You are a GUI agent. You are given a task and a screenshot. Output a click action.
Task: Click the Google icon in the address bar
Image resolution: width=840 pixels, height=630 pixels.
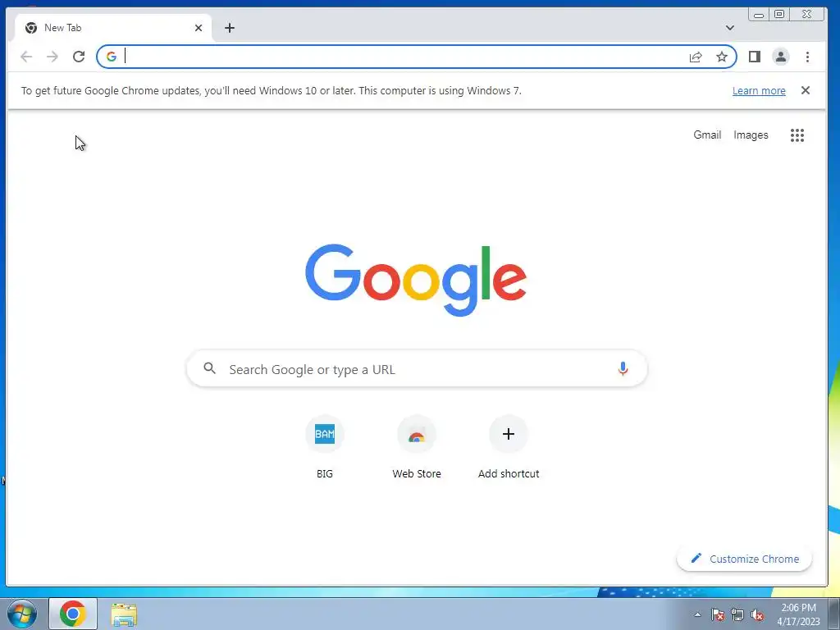tap(112, 57)
